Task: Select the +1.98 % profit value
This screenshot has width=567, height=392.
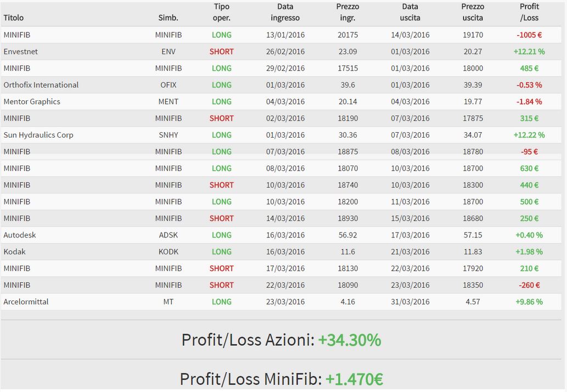Action: point(529,252)
